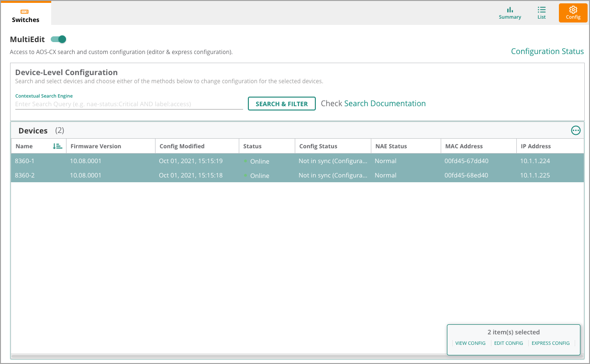This screenshot has width=590, height=364.
Task: Click Express Config for selected devices
Action: (x=550, y=343)
